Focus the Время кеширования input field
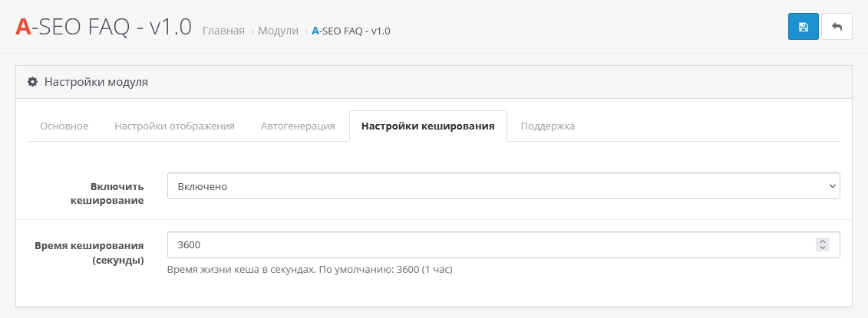 point(491,245)
